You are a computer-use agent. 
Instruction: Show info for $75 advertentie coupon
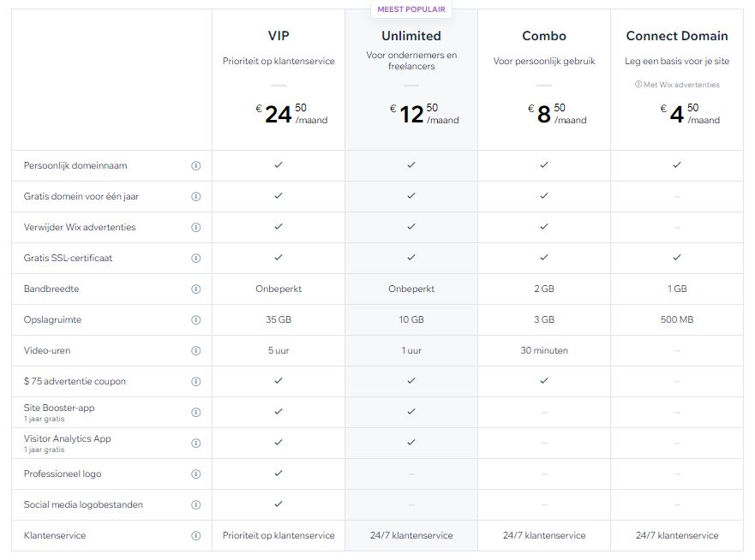(x=195, y=382)
